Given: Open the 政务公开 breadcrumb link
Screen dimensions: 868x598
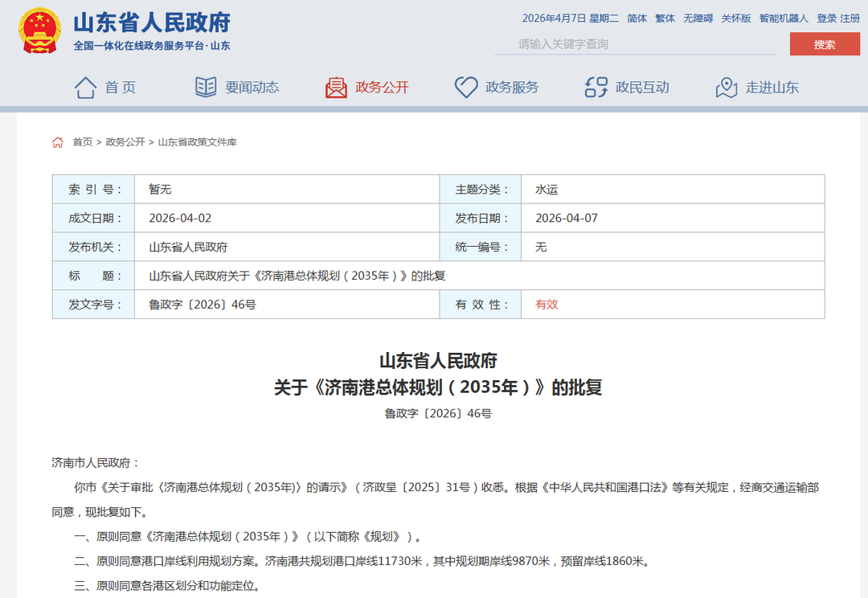Looking at the screenshot, I should coord(125,142).
